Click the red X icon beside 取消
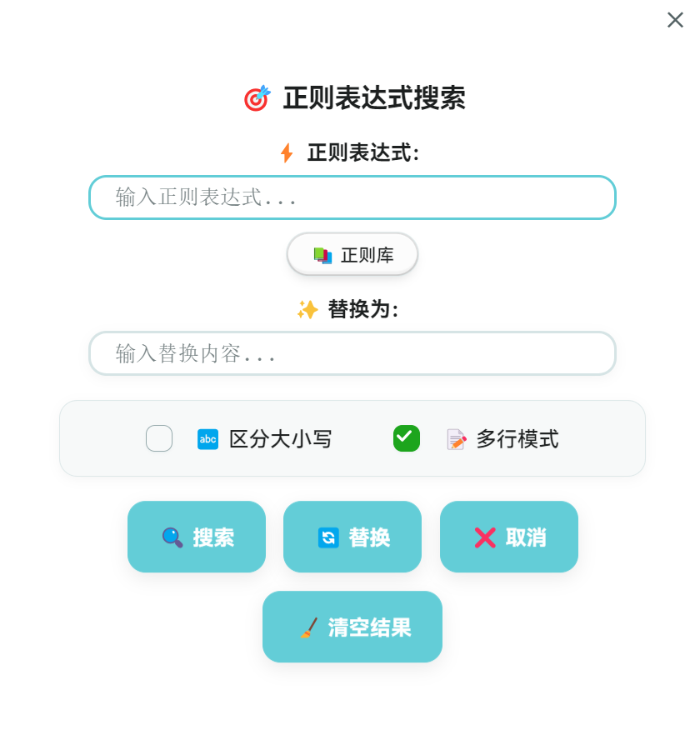Viewport: 700px width, 745px height. (485, 537)
